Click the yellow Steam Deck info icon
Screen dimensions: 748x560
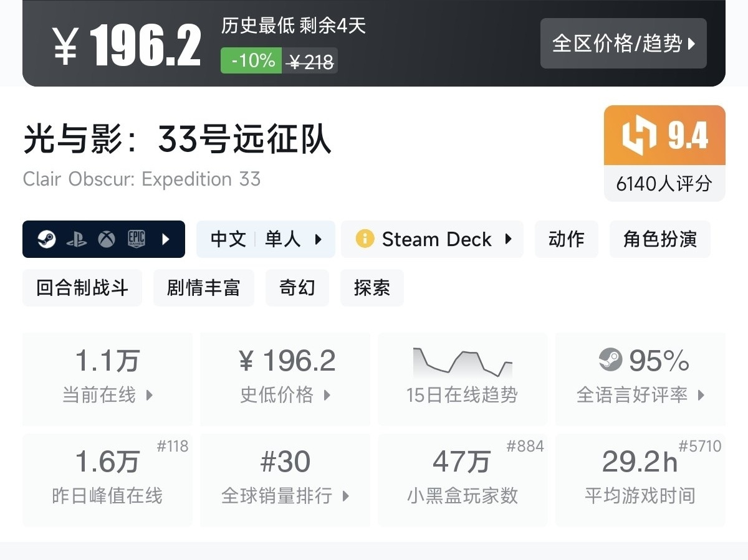pos(365,239)
